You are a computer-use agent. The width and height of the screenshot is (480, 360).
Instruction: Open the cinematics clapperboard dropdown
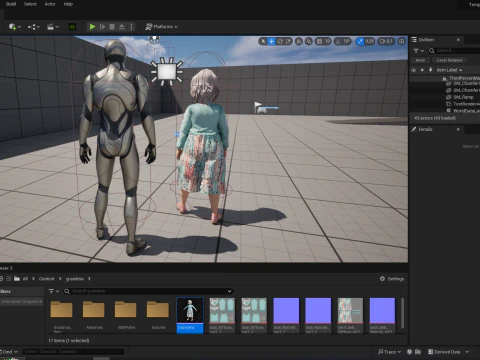pos(53,27)
